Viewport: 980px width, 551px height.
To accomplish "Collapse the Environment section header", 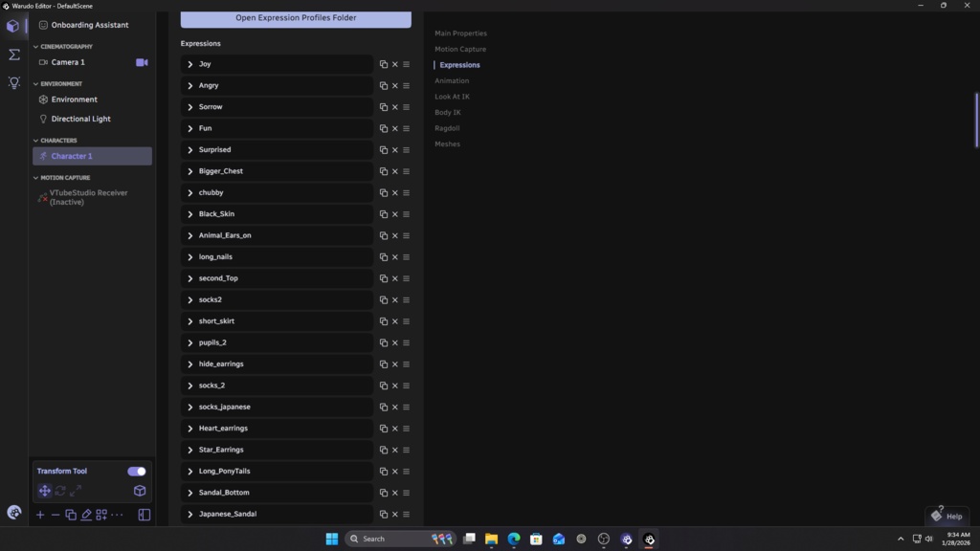I will pyautogui.click(x=57, y=84).
